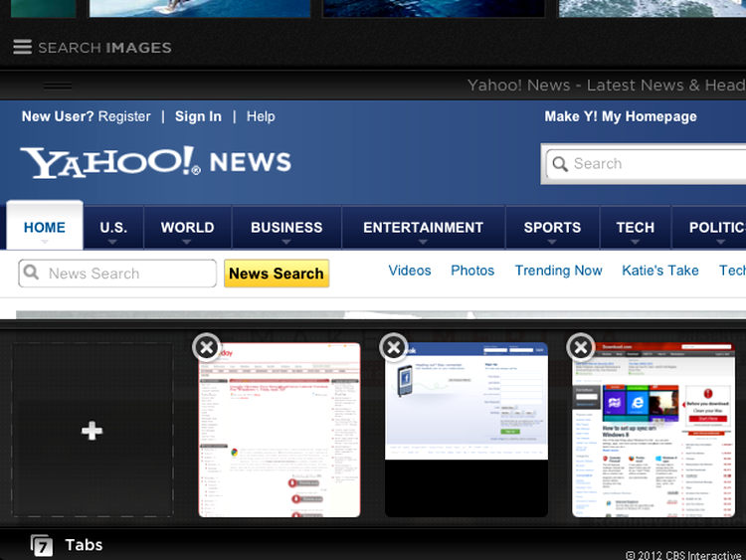
Task: Switch to the red-themed webpage tab thumbnail
Action: [x=280, y=430]
